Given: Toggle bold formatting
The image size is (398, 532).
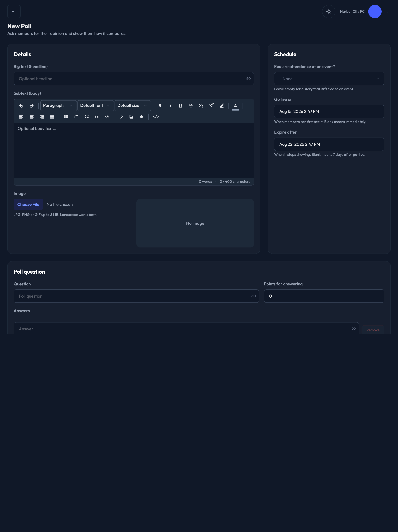Looking at the screenshot, I should [160, 106].
